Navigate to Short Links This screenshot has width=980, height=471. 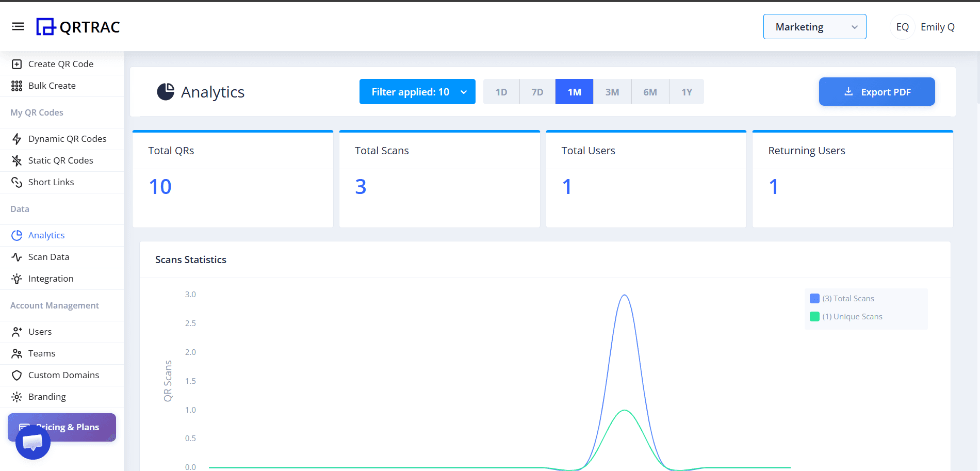click(x=51, y=182)
